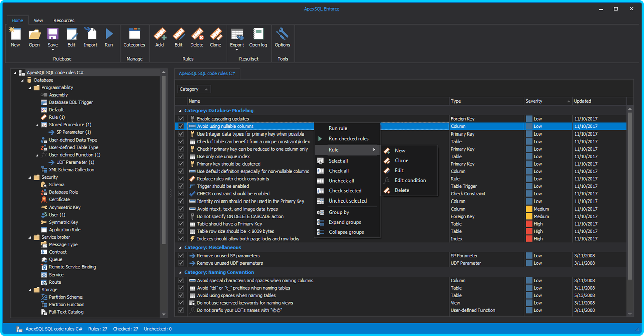
Task: Collapse Category: Miscellaneous group
Action: (x=180, y=248)
